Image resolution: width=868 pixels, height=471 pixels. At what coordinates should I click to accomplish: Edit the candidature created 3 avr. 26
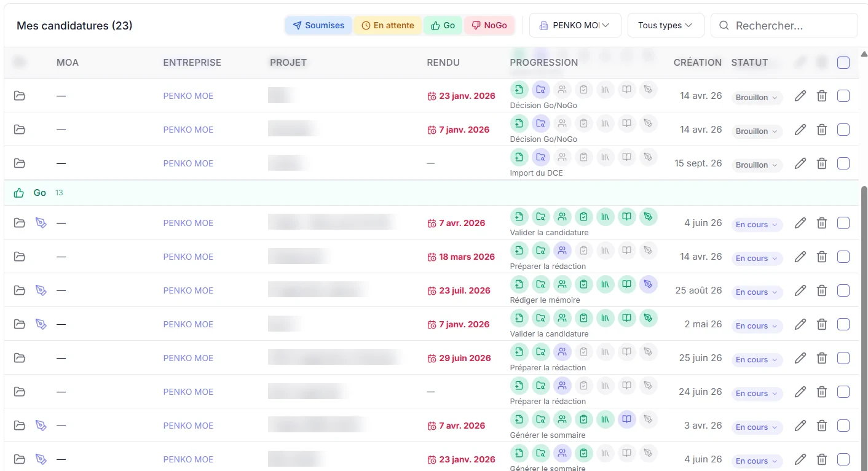coord(800,426)
